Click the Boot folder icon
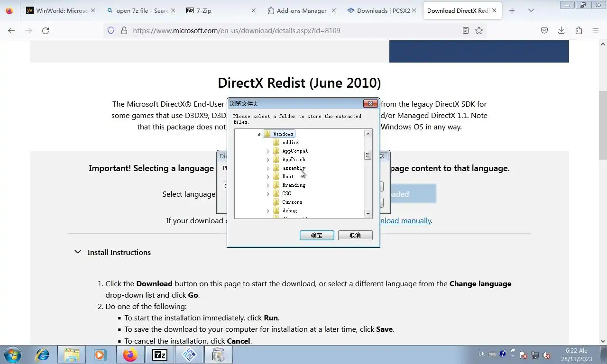 pos(276,176)
